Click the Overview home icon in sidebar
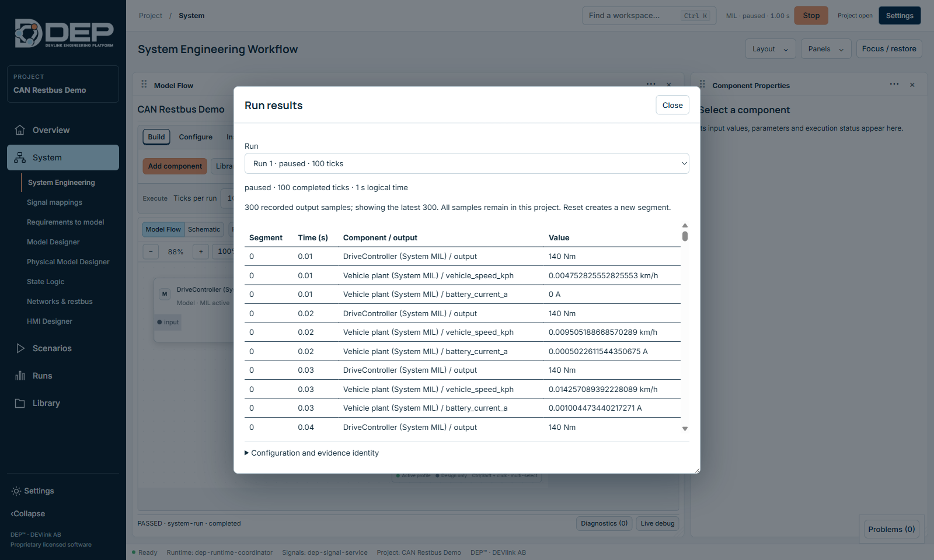 (x=20, y=130)
